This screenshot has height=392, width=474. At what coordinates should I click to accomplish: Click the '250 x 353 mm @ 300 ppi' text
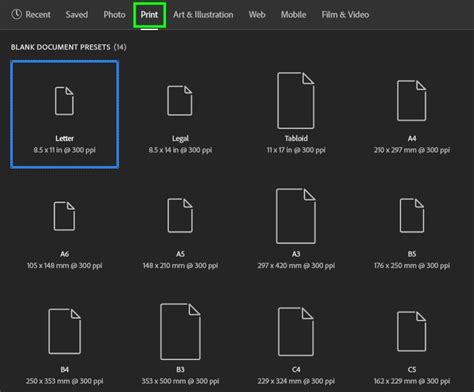pyautogui.click(x=64, y=381)
